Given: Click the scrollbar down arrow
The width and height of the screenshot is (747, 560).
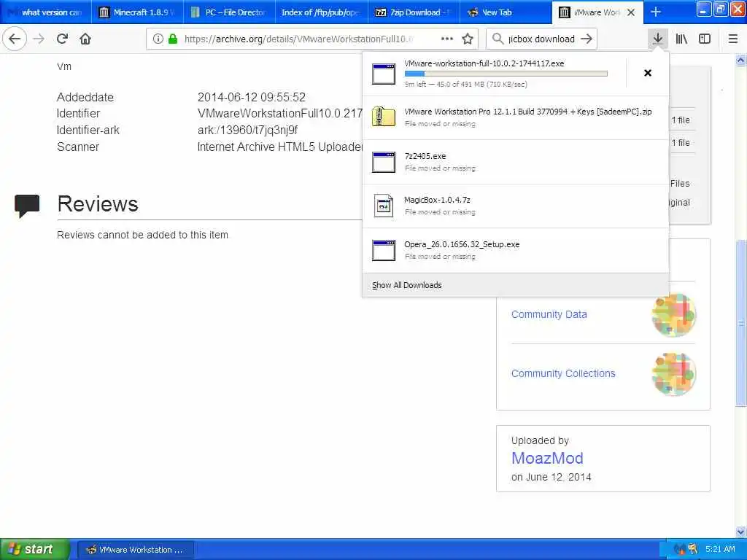Looking at the screenshot, I should coord(740,532).
